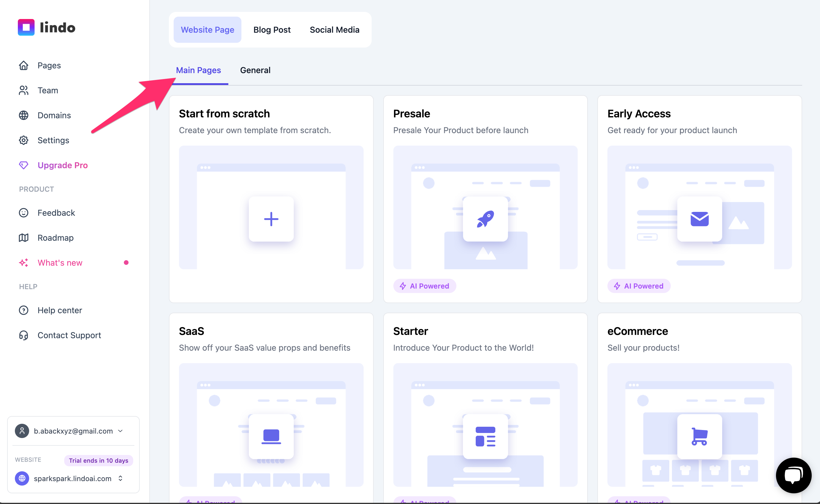820x504 pixels.
Task: Click the Upgrade Pro diamond icon
Action: (x=24, y=165)
